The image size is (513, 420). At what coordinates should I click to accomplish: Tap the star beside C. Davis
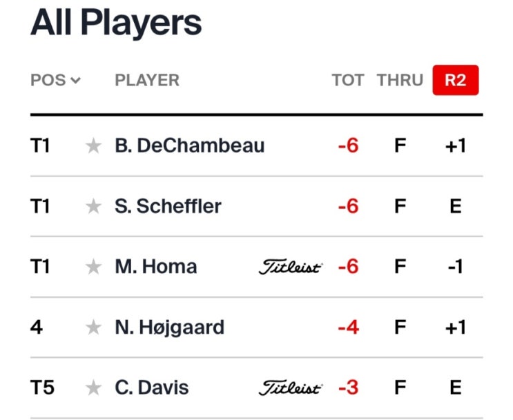click(x=94, y=388)
